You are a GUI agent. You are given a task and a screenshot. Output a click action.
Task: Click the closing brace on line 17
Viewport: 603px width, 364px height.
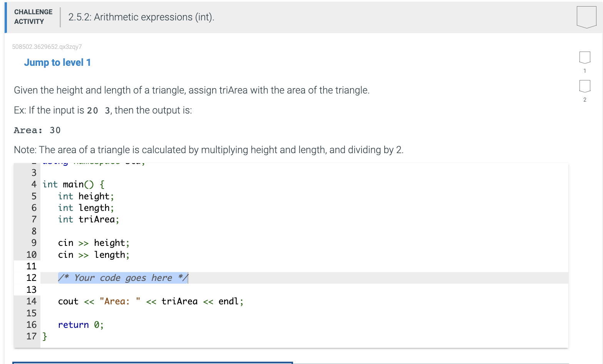tap(44, 336)
